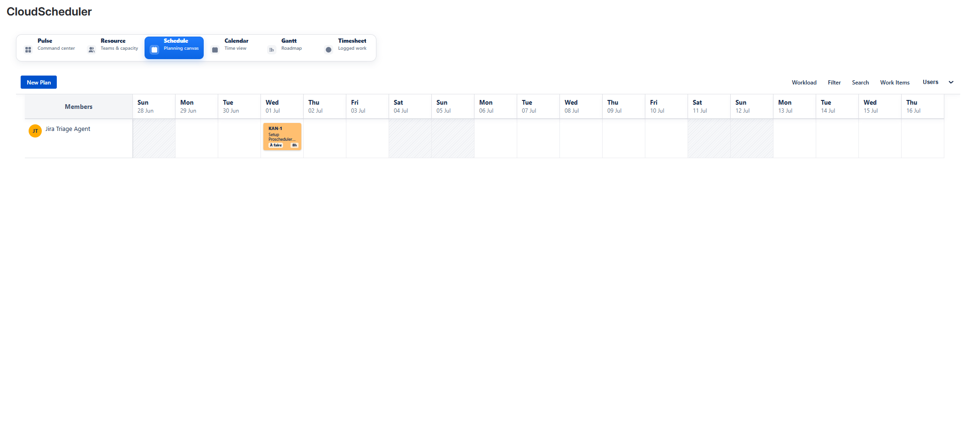Screen dimensions: 980x428
Task: Select the Tue 30 Jun column header
Action: (239, 107)
